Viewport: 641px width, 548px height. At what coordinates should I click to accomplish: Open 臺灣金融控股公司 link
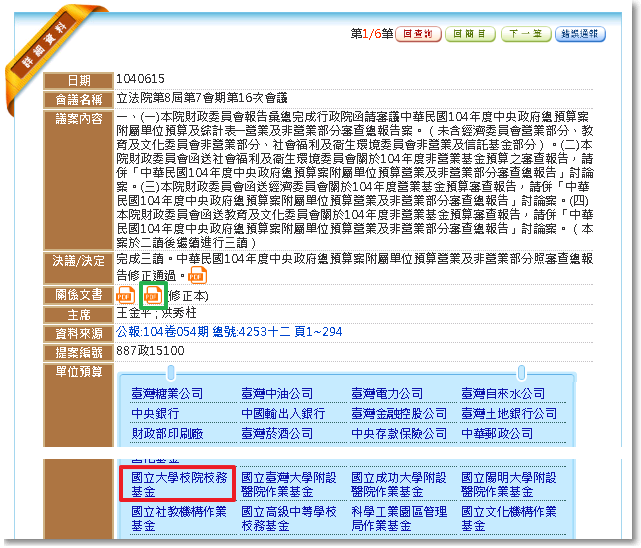click(398, 414)
